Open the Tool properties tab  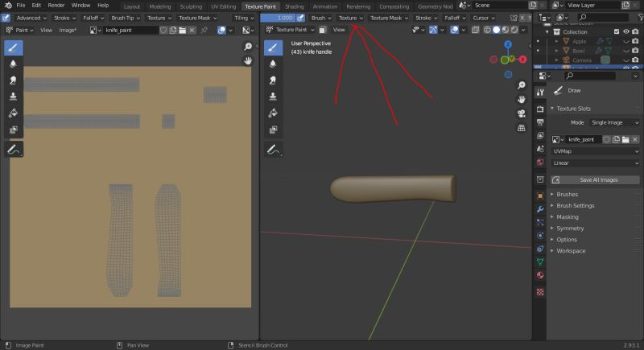540,93
